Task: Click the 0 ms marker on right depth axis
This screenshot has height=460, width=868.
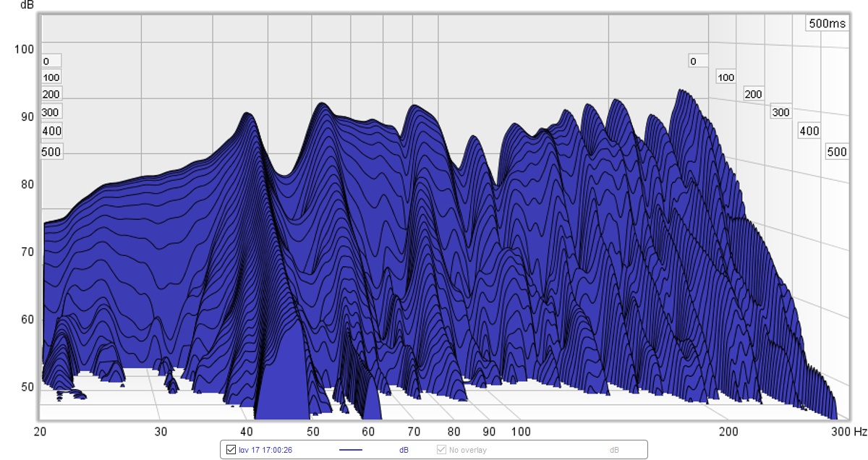Action: [693, 61]
